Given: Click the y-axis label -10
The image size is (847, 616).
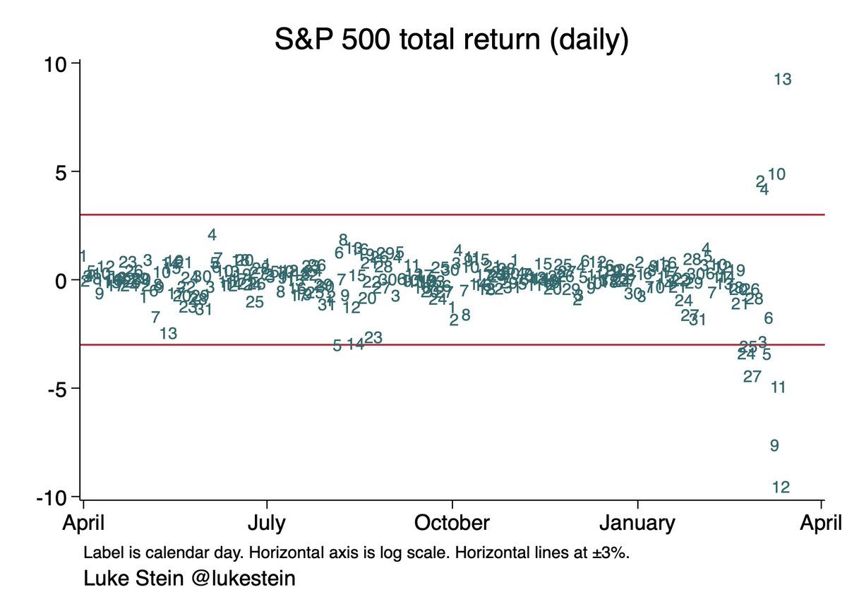Looking at the screenshot, I should 52,497.
